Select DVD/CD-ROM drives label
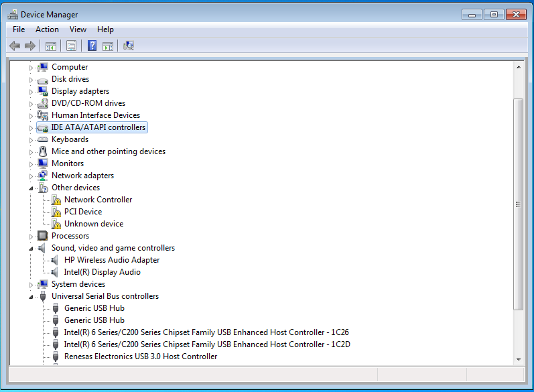534x392 pixels. (88, 103)
